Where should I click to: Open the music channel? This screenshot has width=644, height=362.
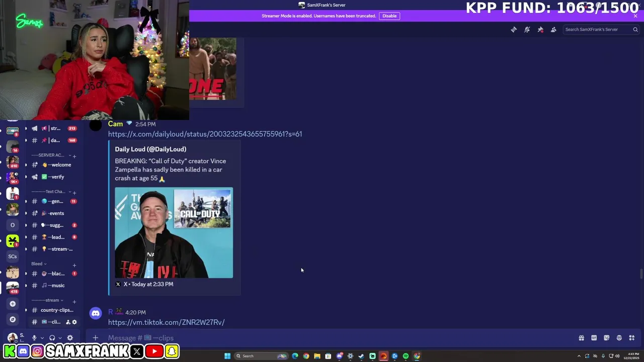coord(54,286)
